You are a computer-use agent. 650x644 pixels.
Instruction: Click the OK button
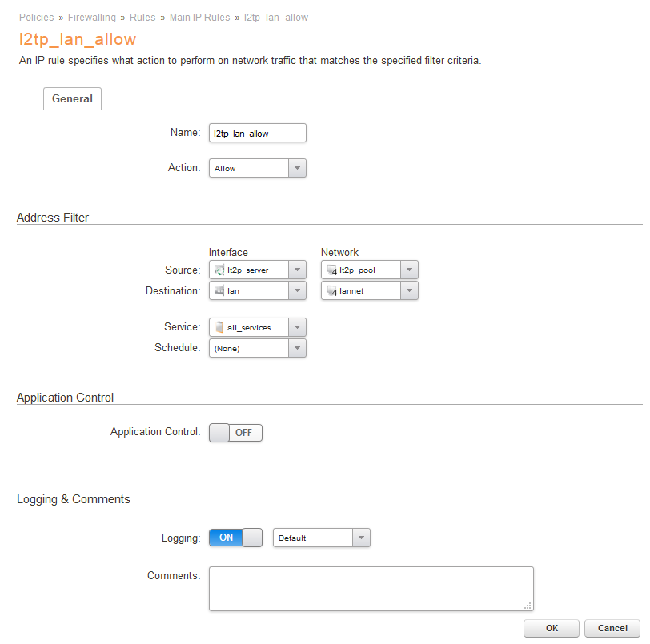[552, 628]
